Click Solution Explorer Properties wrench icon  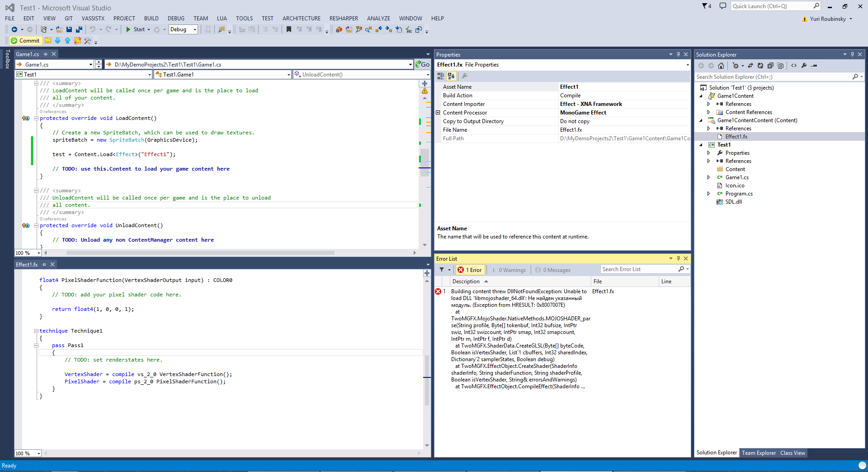tap(804, 66)
